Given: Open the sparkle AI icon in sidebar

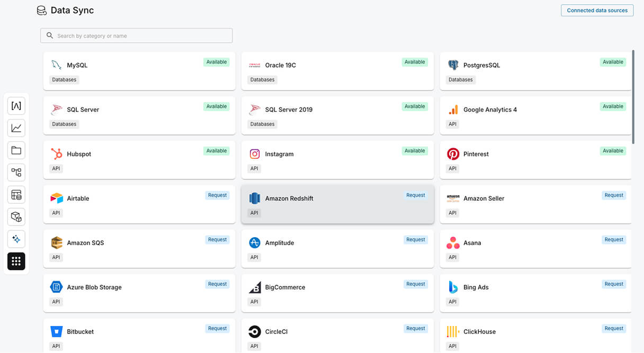Looking at the screenshot, I should pyautogui.click(x=16, y=239).
